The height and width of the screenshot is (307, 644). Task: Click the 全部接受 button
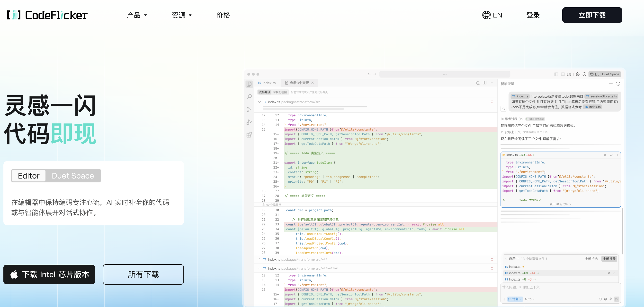tap(609, 259)
